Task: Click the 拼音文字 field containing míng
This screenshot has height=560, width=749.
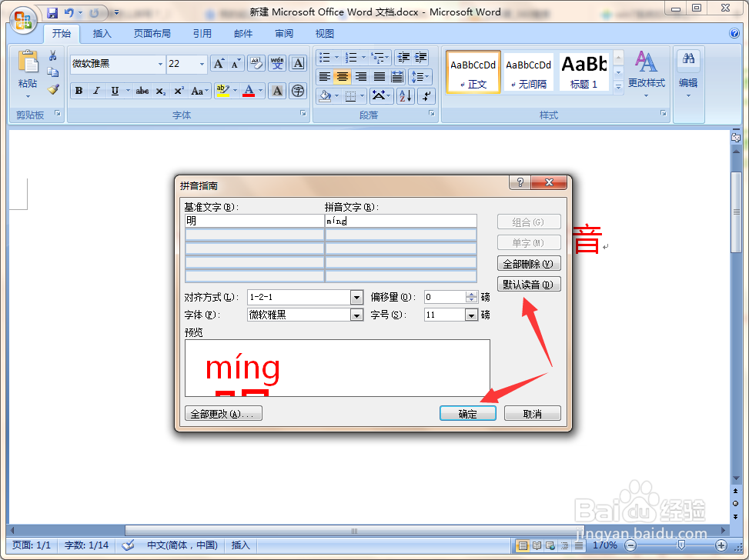Action: coord(401,221)
